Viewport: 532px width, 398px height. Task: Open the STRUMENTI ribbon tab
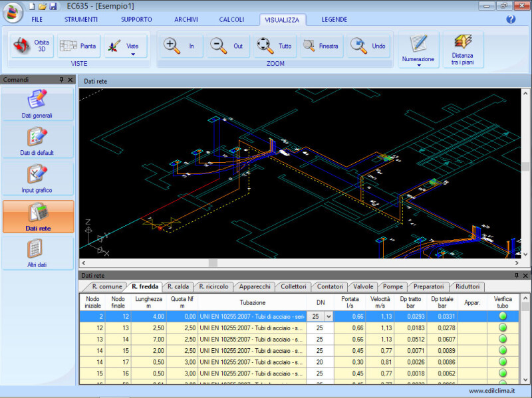coord(81,20)
